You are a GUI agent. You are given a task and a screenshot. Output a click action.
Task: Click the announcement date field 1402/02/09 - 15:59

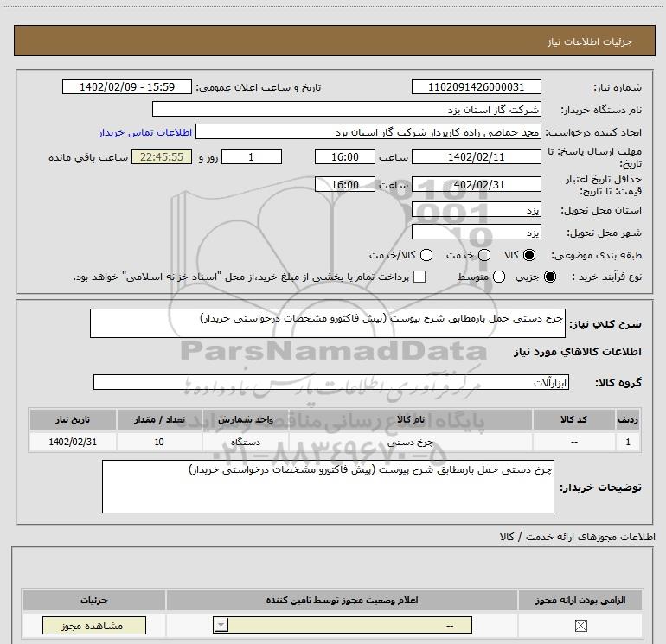(x=127, y=86)
